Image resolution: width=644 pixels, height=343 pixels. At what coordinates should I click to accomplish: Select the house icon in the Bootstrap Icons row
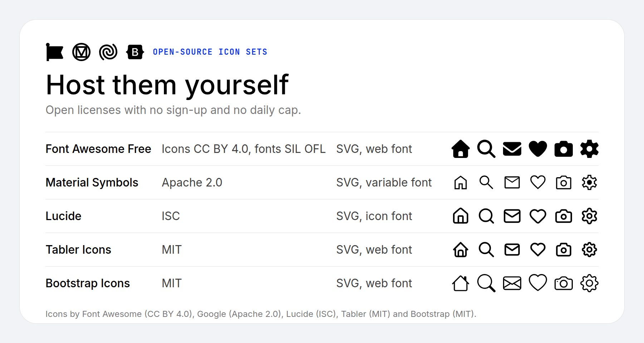[461, 283]
